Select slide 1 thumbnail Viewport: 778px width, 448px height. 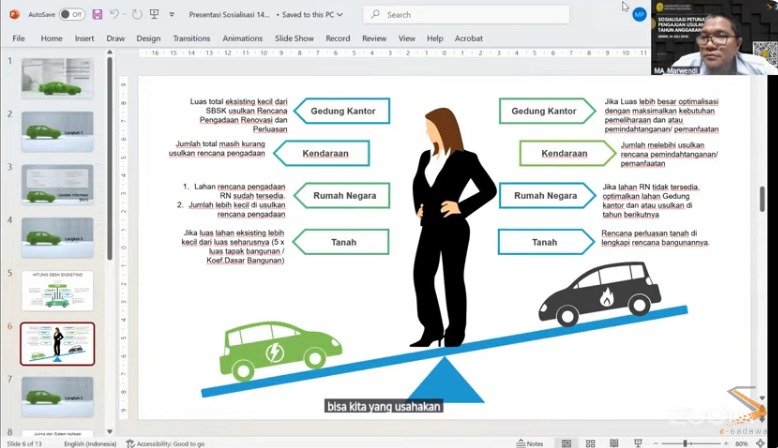click(57, 78)
